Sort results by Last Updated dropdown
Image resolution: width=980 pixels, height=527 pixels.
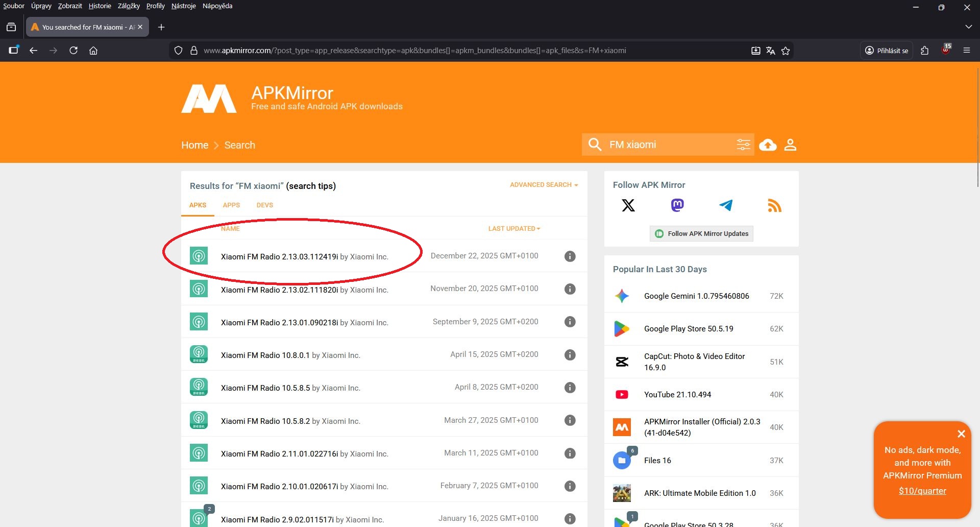(x=514, y=229)
